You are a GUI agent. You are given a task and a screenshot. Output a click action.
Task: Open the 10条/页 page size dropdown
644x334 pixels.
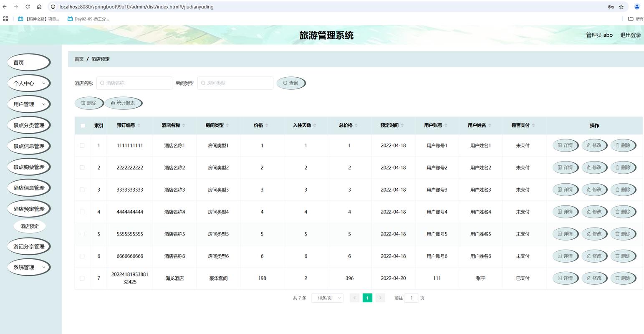click(327, 298)
